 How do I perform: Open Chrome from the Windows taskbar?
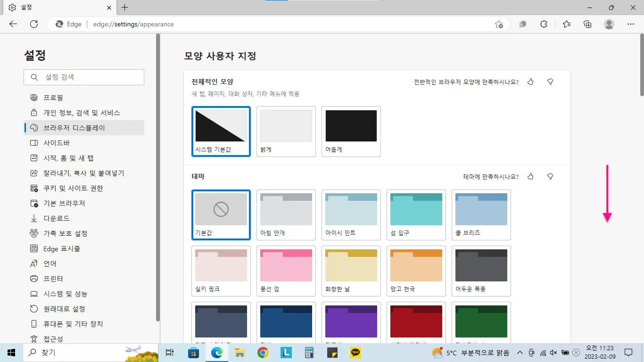(263, 353)
